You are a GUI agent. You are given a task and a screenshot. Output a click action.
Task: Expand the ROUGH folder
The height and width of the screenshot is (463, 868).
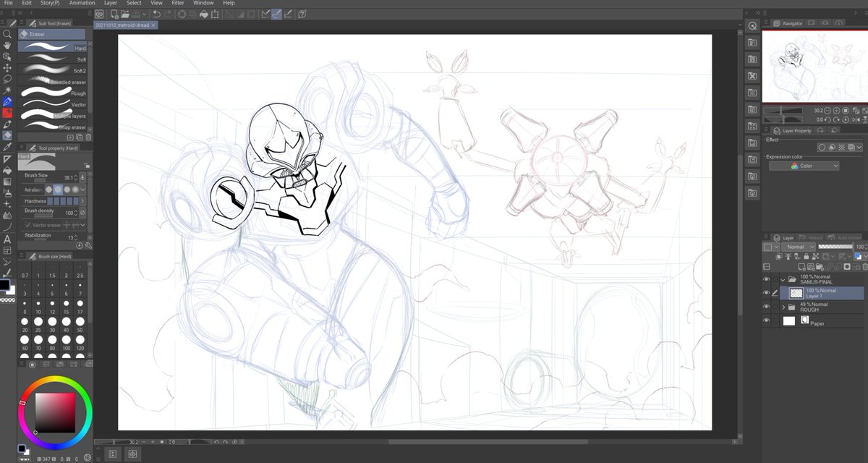783,307
